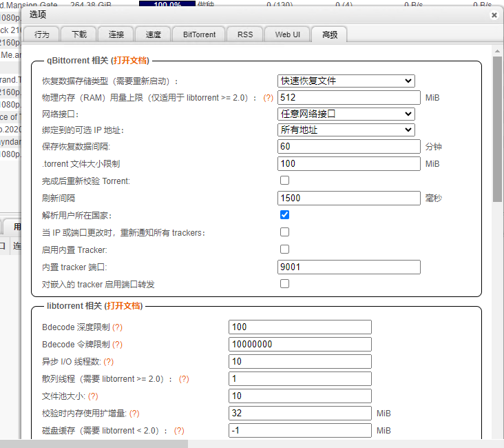The height and width of the screenshot is (448, 504).
Task: Click the bottom horizontal scrollbar thumb
Action: pyautogui.click(x=94, y=444)
